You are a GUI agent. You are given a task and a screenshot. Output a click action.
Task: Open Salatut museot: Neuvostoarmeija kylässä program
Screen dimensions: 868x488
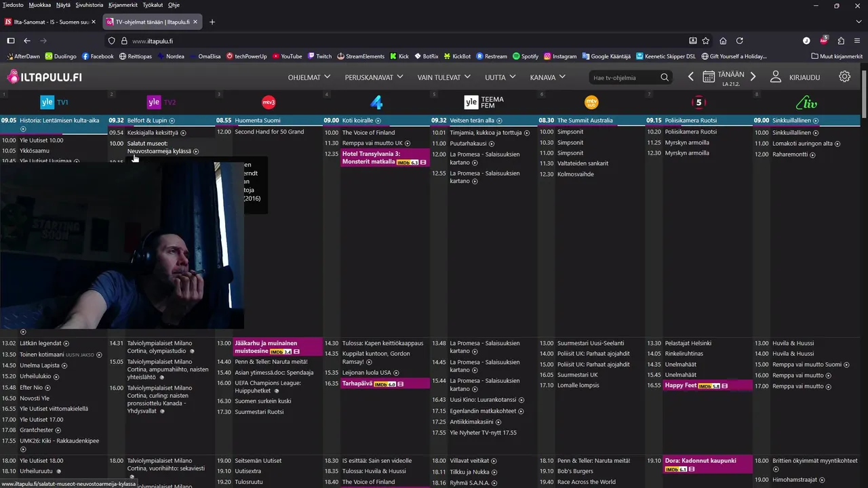tap(160, 147)
